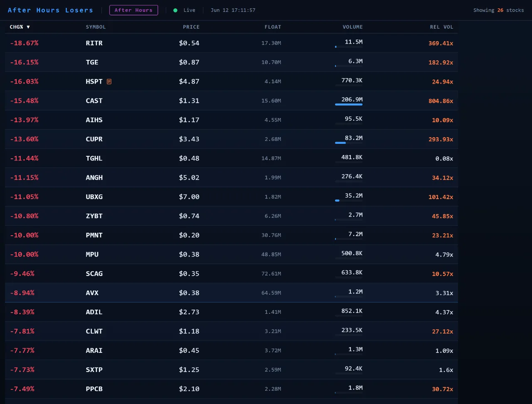Click the $7.00 price of UBXG
The height and width of the screenshot is (404, 532).
tap(189, 197)
